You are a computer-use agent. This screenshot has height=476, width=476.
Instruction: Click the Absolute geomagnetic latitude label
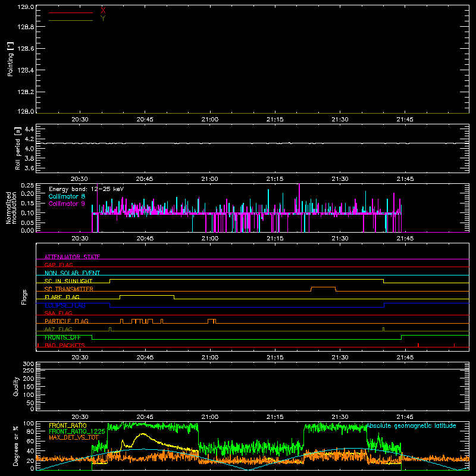(x=411, y=425)
